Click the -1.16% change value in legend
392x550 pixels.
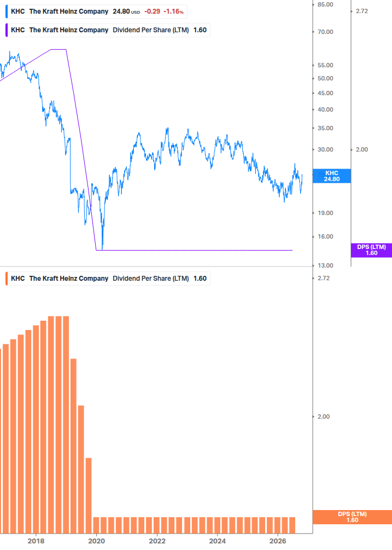pos(173,11)
